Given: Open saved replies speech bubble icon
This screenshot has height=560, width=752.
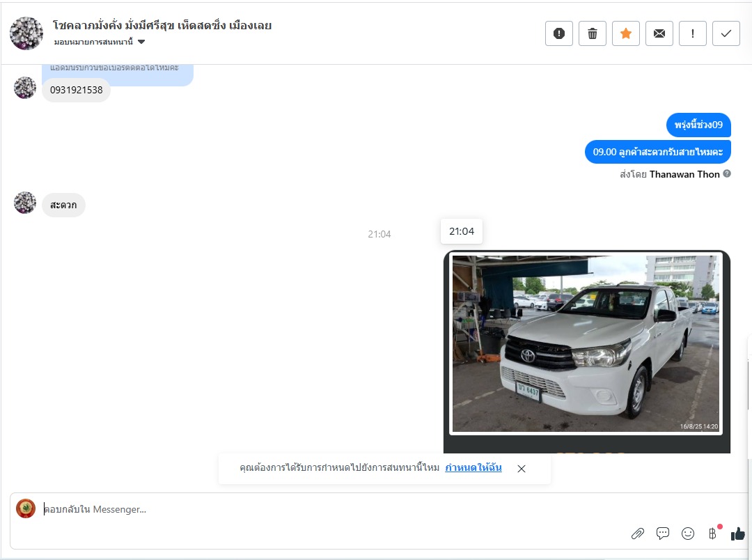Looking at the screenshot, I should pos(663,534).
